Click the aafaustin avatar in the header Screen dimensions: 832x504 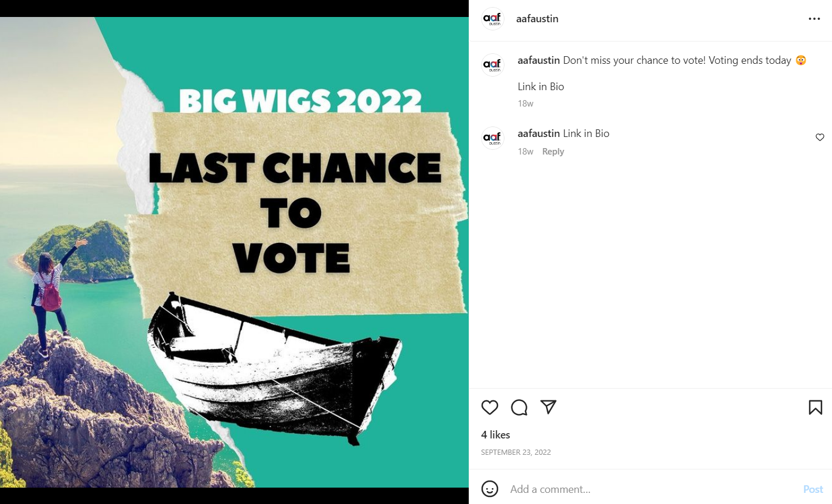click(x=493, y=19)
